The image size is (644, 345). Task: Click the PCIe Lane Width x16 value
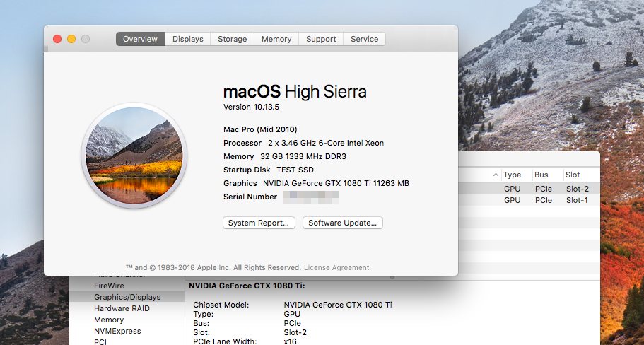(290, 341)
